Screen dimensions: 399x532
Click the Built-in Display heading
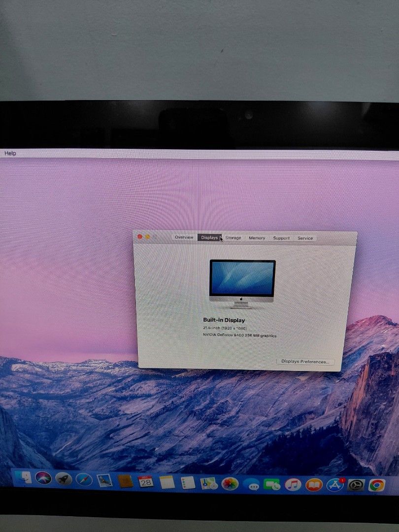pyautogui.click(x=224, y=320)
